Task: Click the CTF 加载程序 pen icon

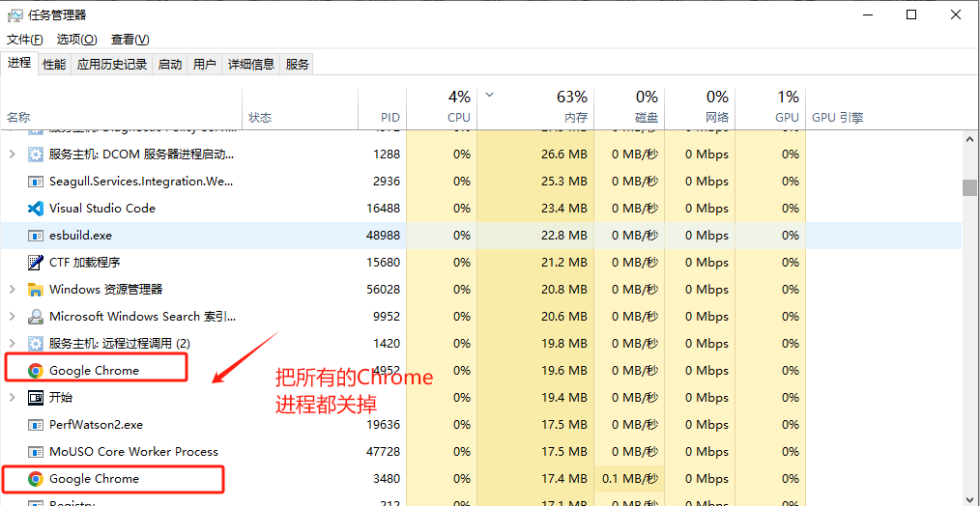Action: coord(36,263)
